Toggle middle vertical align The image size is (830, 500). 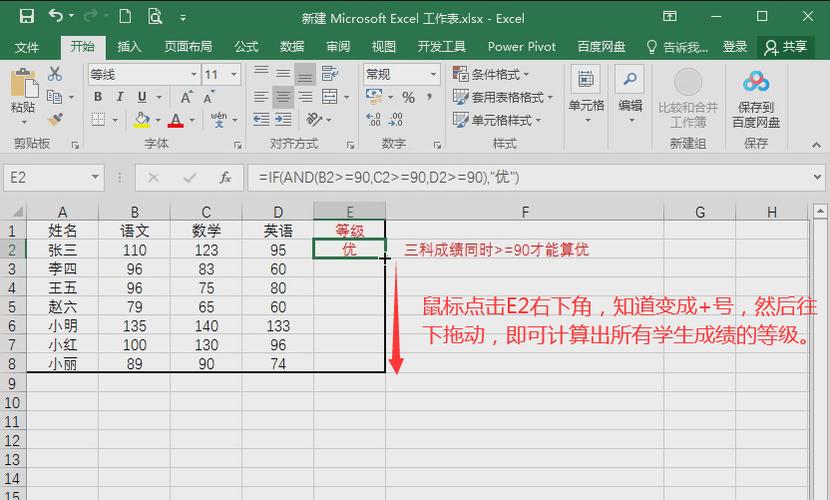tap(283, 73)
